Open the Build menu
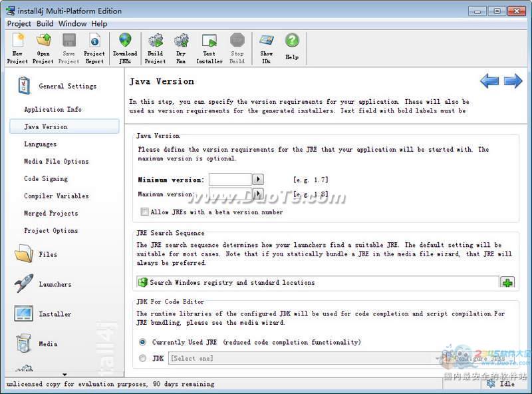Viewport: 532px width, 394px height. [x=45, y=24]
